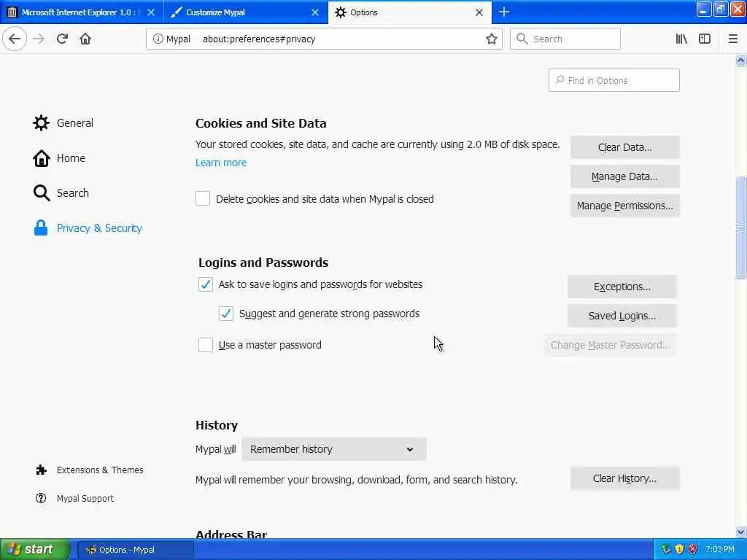Click the Mypal Support question mark icon
This screenshot has height=560, width=747.
(x=41, y=498)
